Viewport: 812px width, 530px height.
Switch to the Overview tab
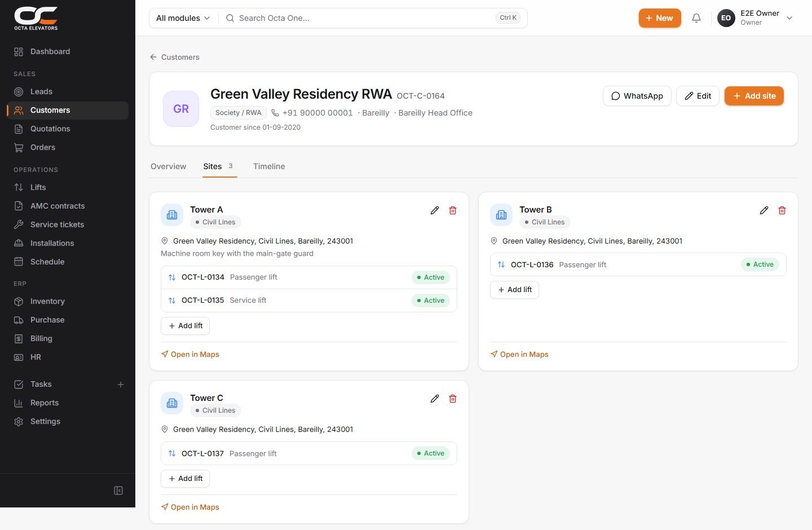coord(168,166)
